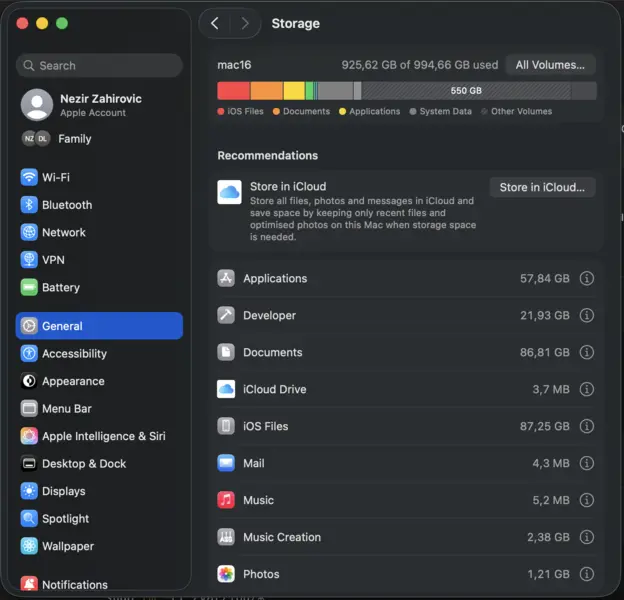
Task: Click the mac16 volume name
Action: pos(234,65)
